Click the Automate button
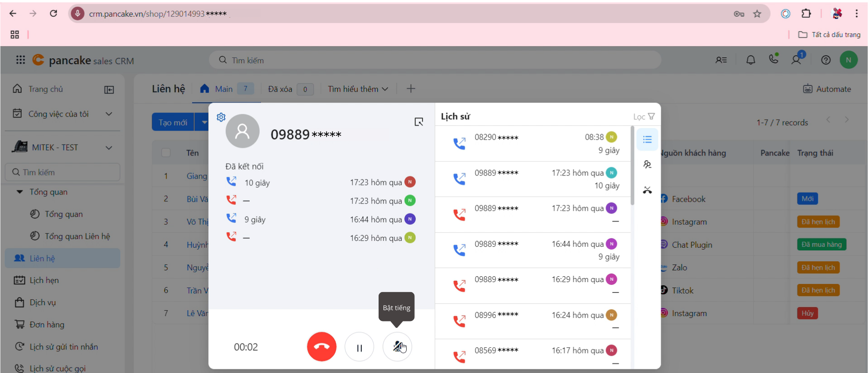The height and width of the screenshot is (373, 868). (827, 89)
